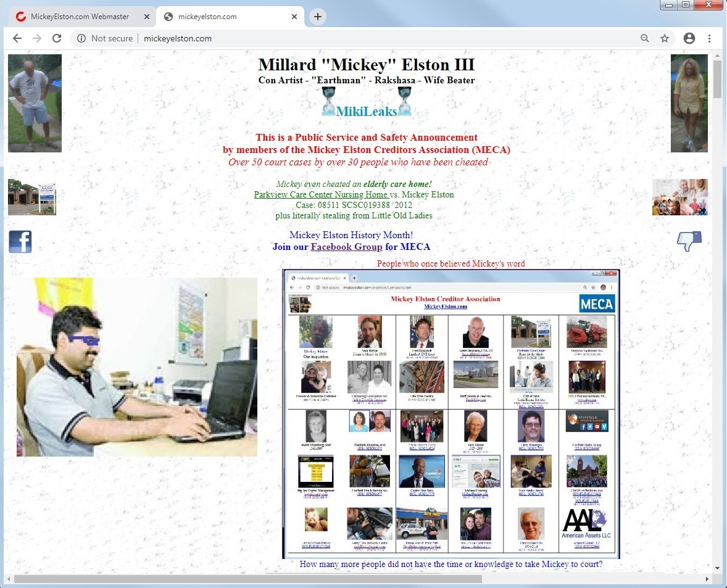Click the elderly people collage thumbnail
The image size is (727, 588).
[679, 197]
